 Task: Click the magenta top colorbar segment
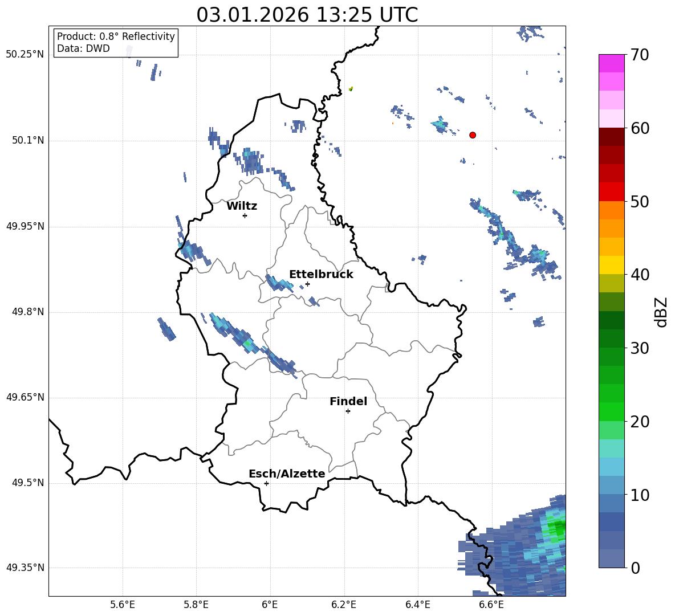611,63
